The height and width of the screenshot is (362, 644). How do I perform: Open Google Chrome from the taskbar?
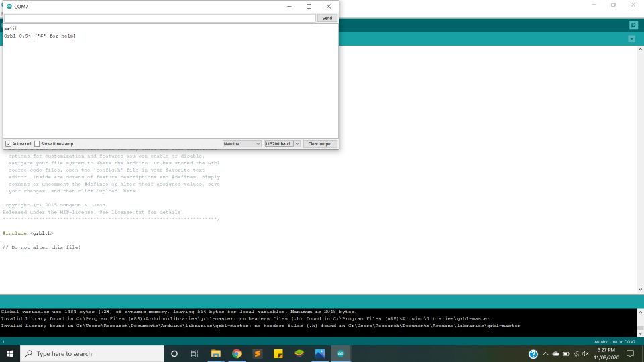pos(237,353)
